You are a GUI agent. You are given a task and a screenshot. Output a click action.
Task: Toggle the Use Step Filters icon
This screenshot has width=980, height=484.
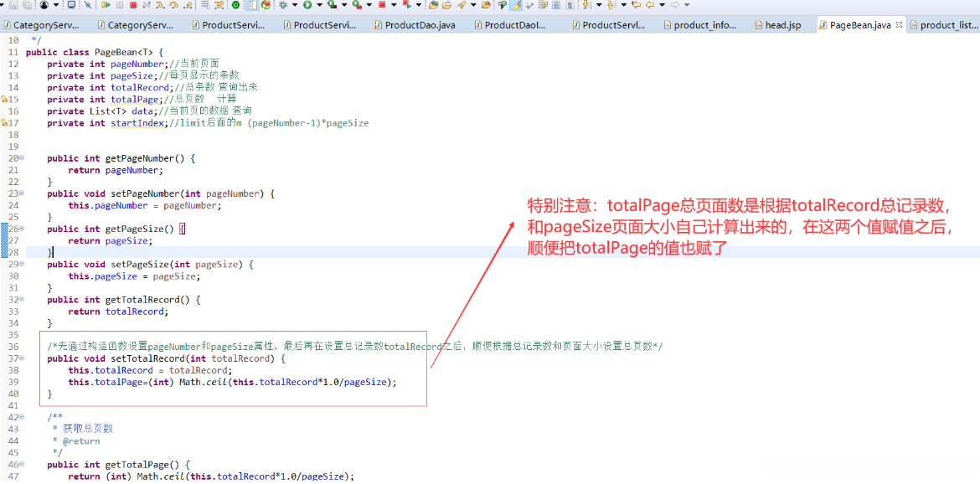(x=219, y=5)
